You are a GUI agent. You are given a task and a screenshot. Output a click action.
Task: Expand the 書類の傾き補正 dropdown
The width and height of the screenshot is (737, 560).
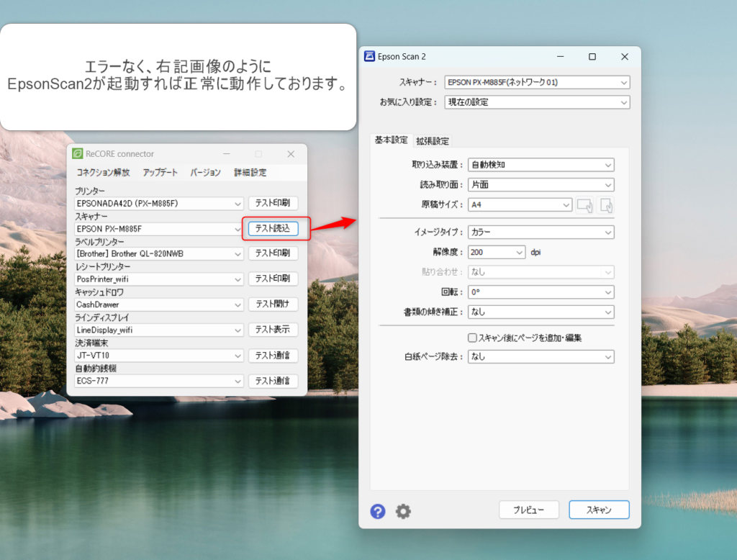[x=541, y=312]
